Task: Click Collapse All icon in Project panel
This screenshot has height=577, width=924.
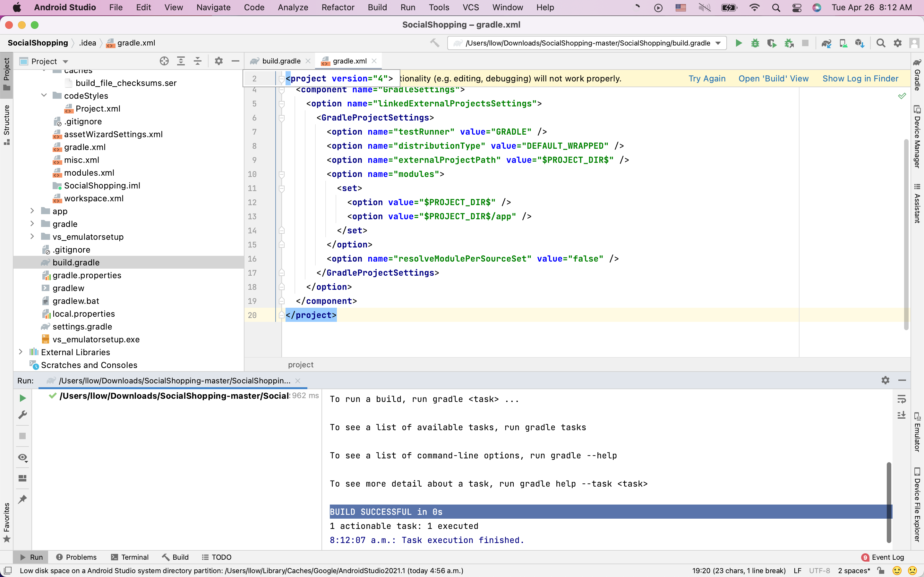Action: [197, 61]
